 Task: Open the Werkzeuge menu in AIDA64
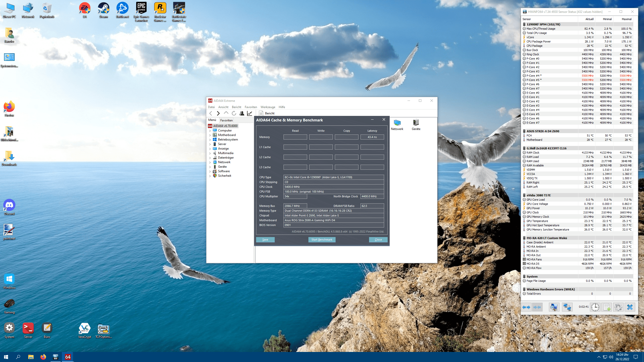[268, 107]
